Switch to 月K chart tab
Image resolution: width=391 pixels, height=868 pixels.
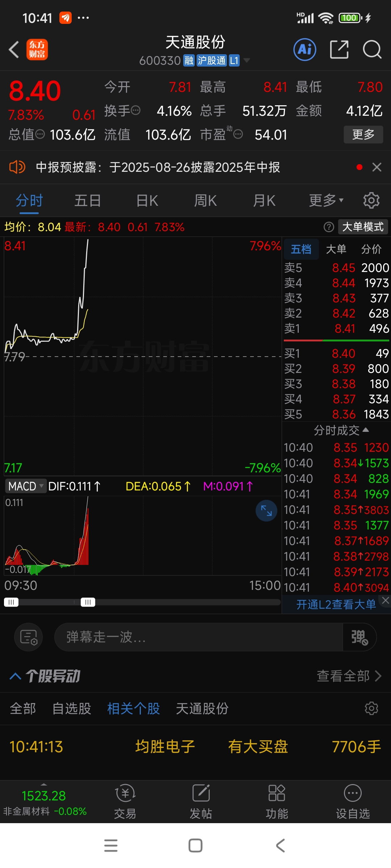coord(264,200)
